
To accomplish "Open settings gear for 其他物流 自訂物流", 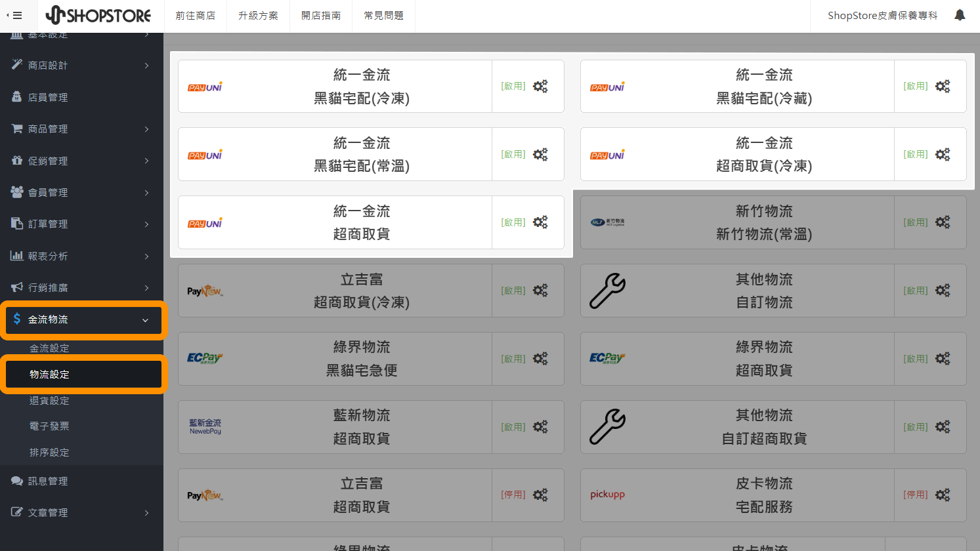I will (943, 291).
